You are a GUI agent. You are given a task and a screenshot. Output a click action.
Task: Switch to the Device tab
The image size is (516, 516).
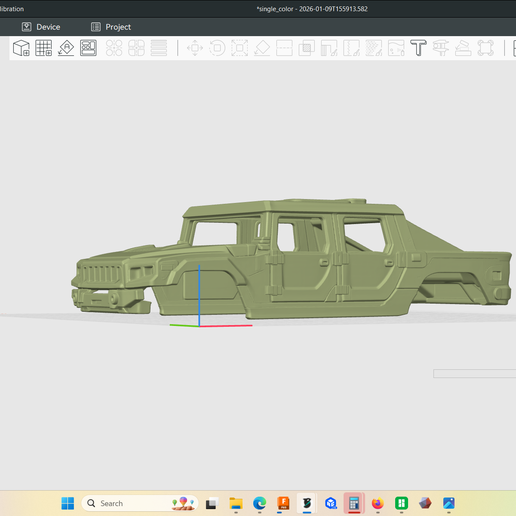coord(41,27)
